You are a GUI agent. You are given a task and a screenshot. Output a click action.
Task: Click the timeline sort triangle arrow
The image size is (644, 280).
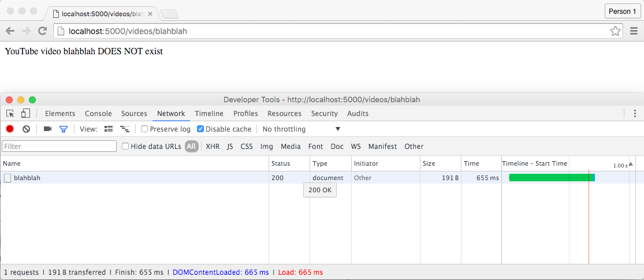(x=631, y=164)
